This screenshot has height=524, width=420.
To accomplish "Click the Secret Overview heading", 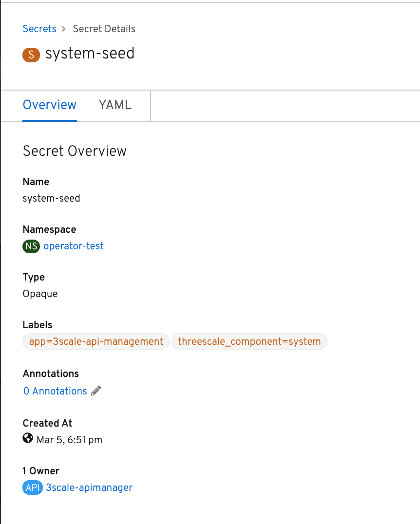I will tap(75, 151).
